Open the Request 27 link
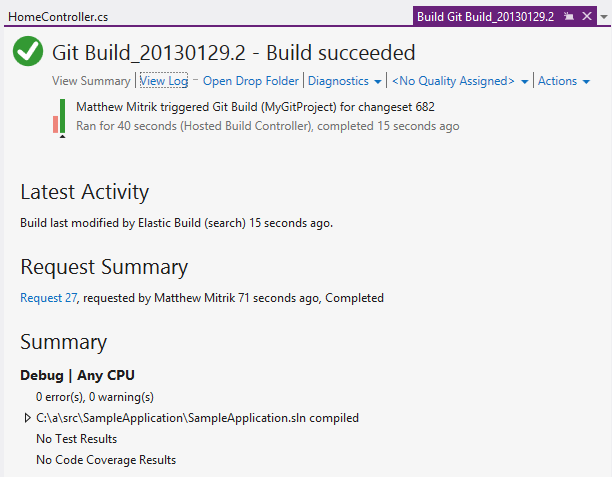The image size is (612, 477). (49, 298)
